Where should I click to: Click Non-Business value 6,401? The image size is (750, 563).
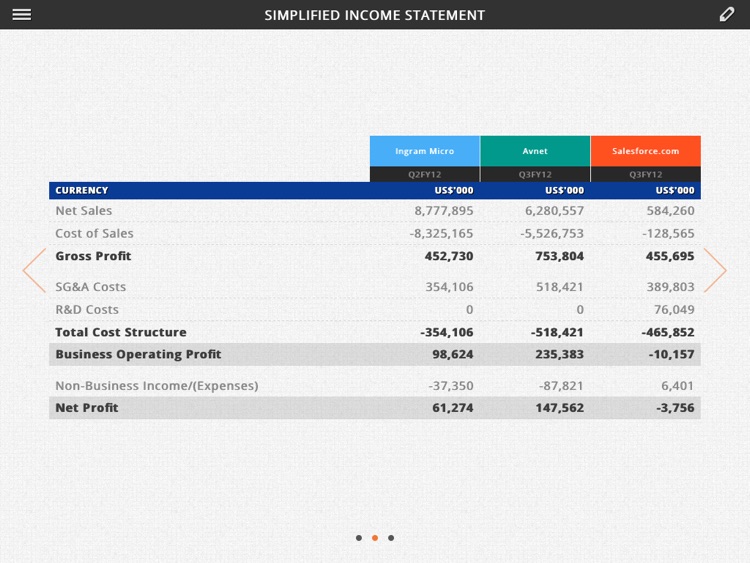[678, 386]
